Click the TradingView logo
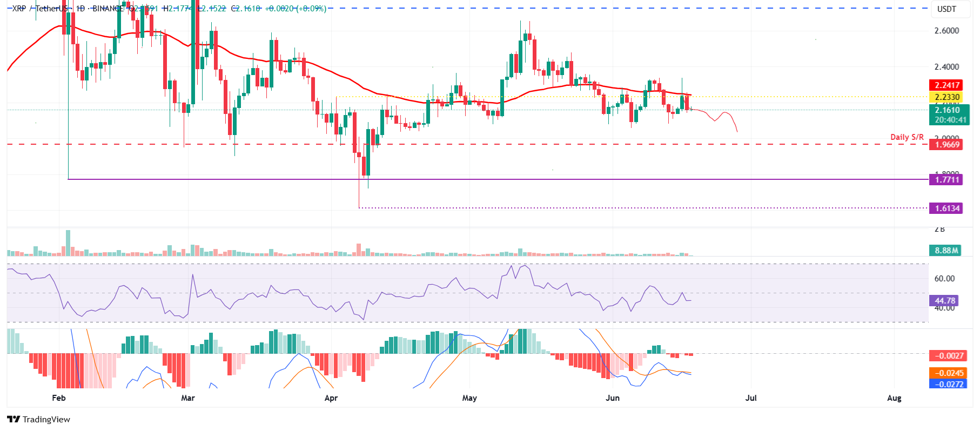This screenshot has height=431, width=980. point(39,420)
